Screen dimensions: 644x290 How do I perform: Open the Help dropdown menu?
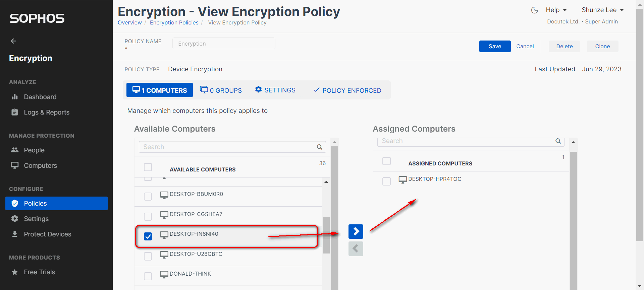pos(556,10)
